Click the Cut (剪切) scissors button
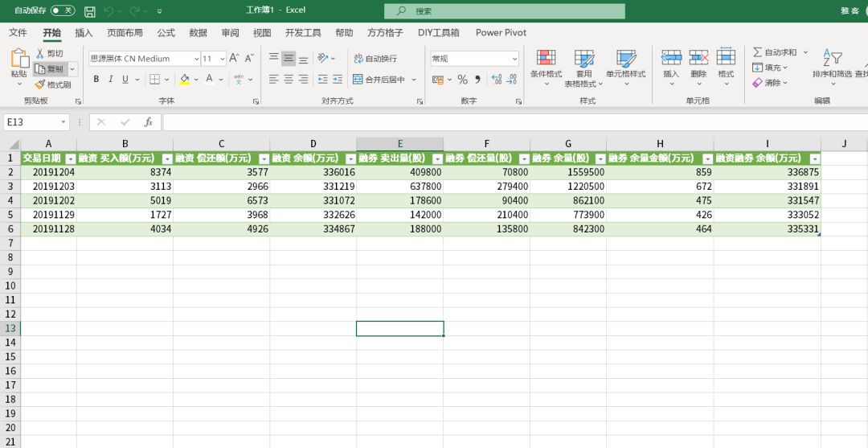 (x=50, y=53)
